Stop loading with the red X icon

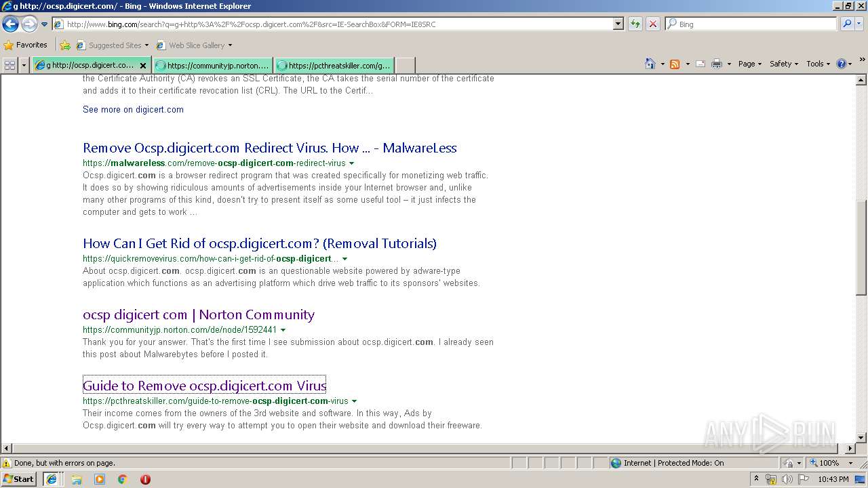tap(652, 24)
